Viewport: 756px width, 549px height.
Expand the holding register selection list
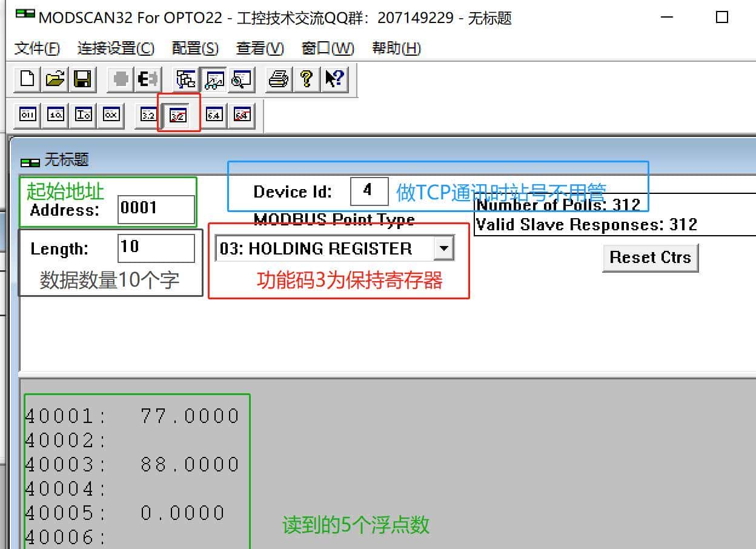(445, 248)
